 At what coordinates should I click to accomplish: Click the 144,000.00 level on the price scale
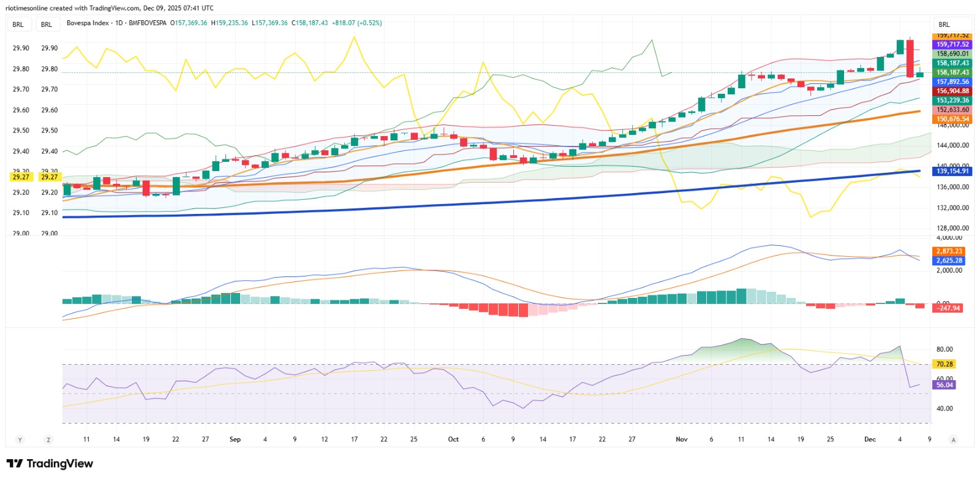952,145
